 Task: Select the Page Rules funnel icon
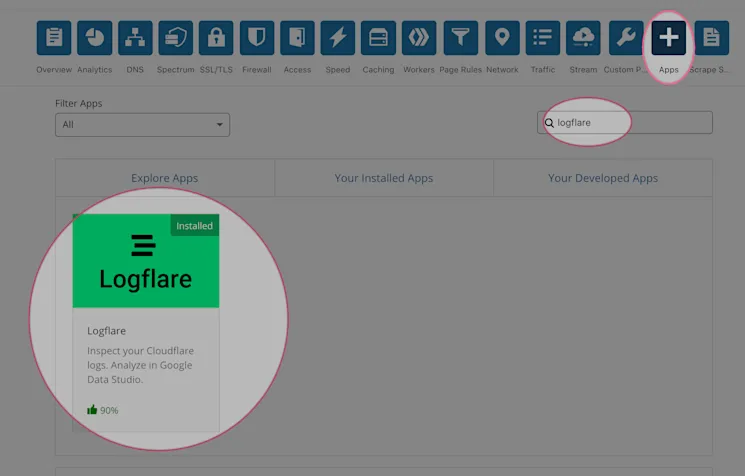tap(460, 38)
